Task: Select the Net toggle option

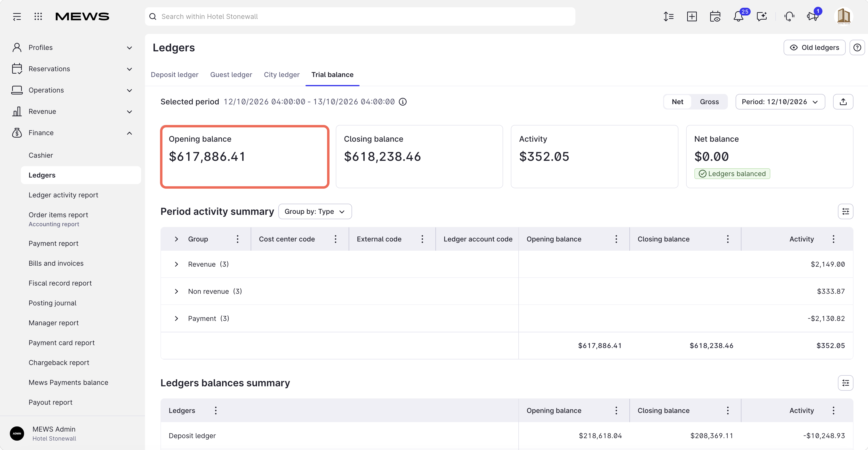Action: coord(677,102)
